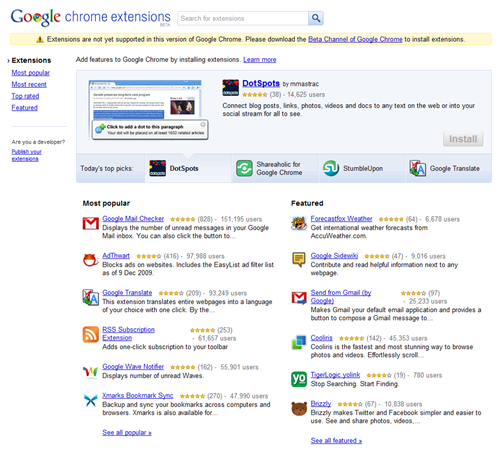Open the Brizzly link

coord(321,404)
